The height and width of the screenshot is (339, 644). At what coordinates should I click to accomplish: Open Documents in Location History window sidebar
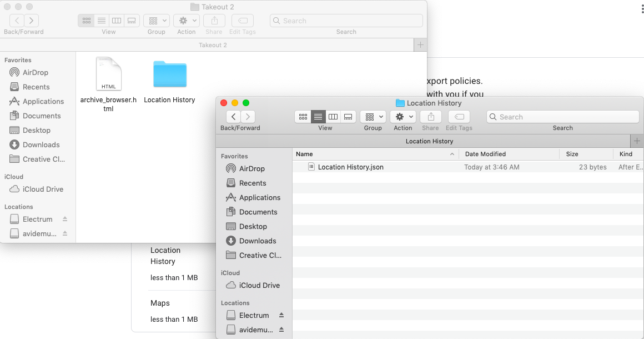[x=252, y=212]
